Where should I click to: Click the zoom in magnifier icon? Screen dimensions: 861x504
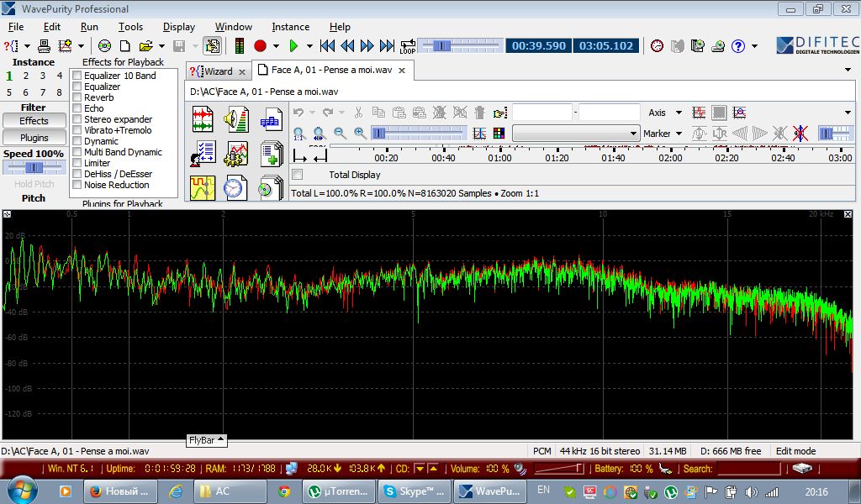pos(360,134)
